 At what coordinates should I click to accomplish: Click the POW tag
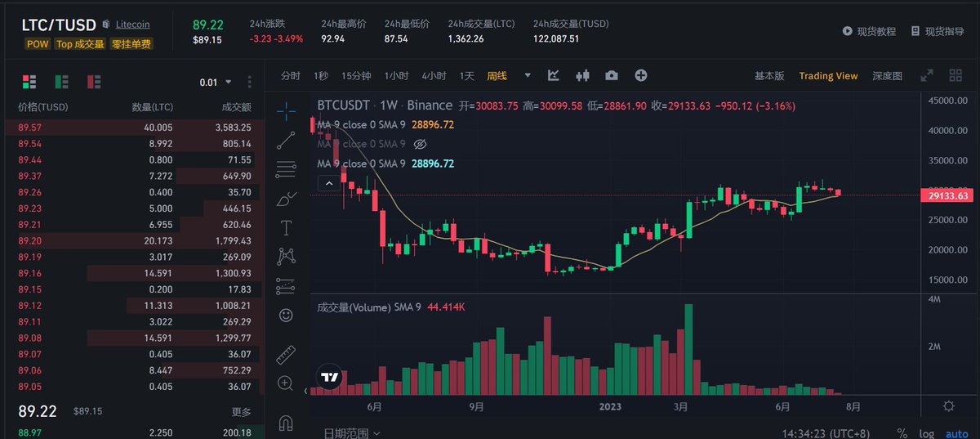click(x=38, y=44)
